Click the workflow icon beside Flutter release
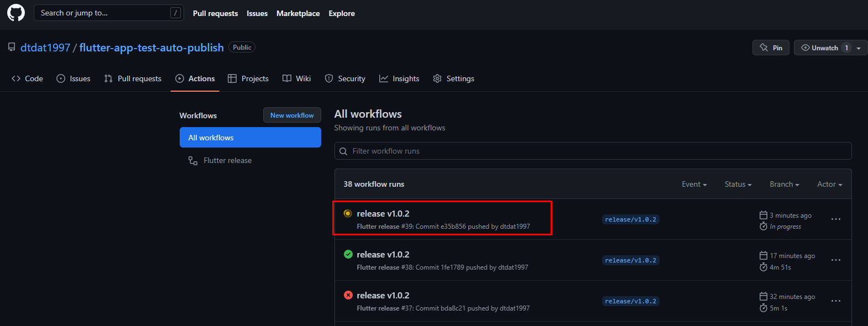Image resolution: width=868 pixels, height=326 pixels. [193, 161]
